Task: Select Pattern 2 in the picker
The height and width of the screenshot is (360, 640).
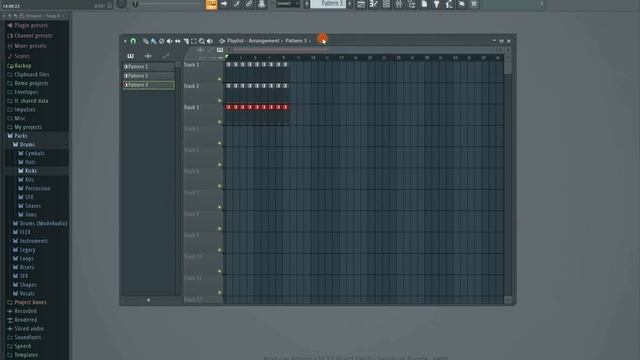Action: tap(149, 76)
